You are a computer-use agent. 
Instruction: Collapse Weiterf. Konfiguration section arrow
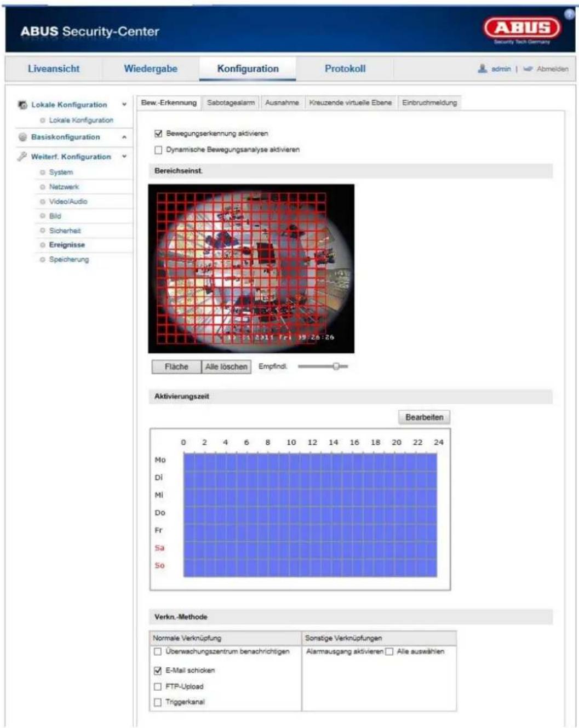(124, 157)
